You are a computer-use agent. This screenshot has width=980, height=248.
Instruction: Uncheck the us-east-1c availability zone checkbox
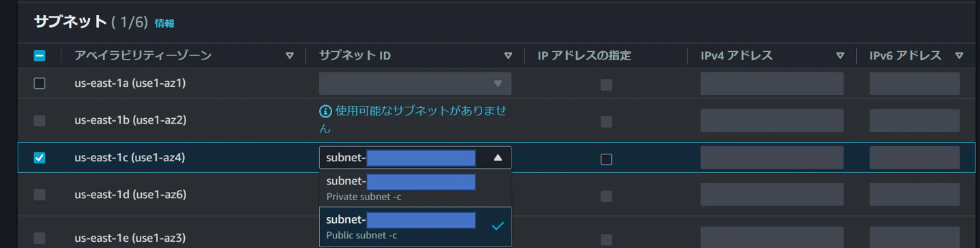(40, 158)
